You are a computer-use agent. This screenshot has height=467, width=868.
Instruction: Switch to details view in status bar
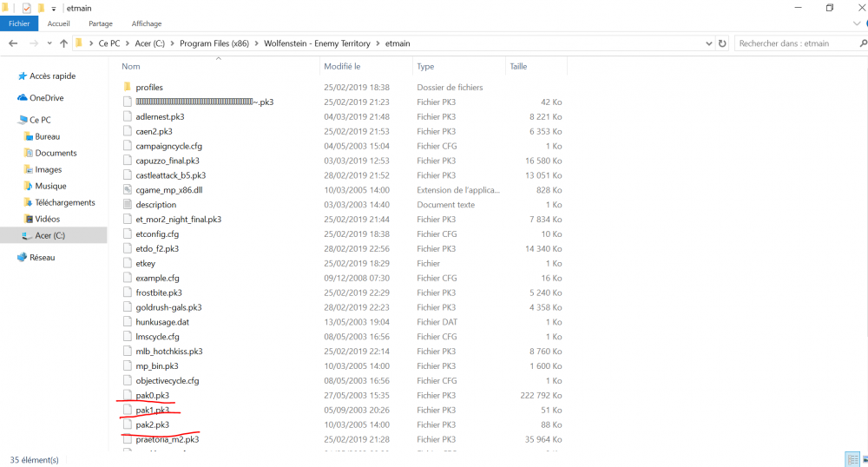coord(852,459)
